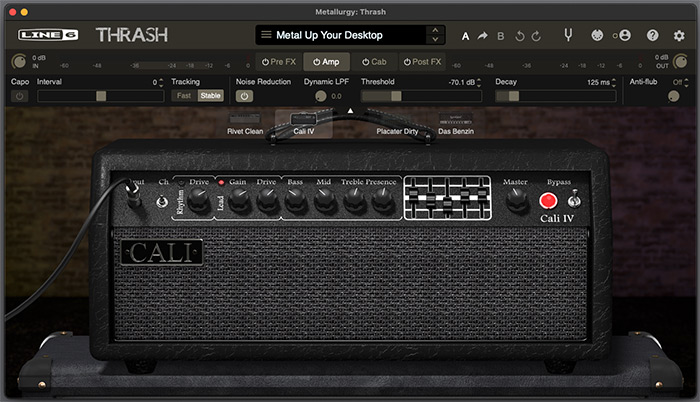Choose the Das Benzin amp thumbnail
The height and width of the screenshot is (402, 700).
[455, 124]
